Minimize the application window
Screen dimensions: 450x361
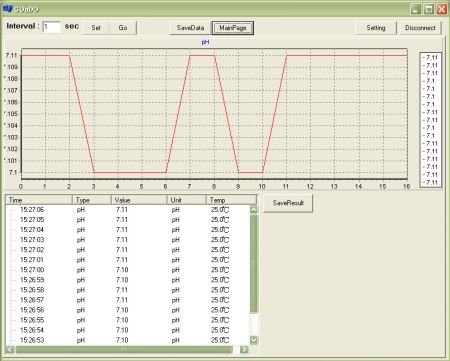point(415,9)
